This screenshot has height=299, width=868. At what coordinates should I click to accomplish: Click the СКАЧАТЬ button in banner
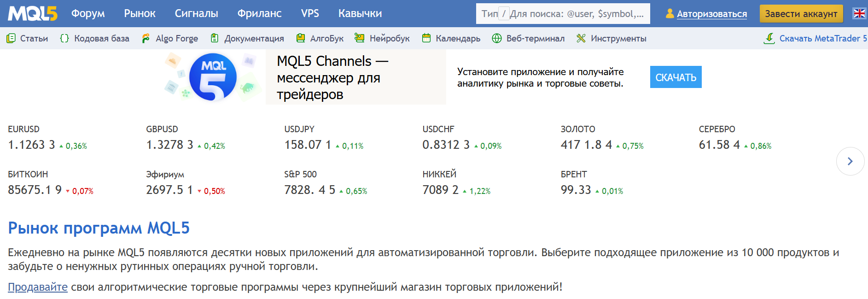(x=676, y=77)
